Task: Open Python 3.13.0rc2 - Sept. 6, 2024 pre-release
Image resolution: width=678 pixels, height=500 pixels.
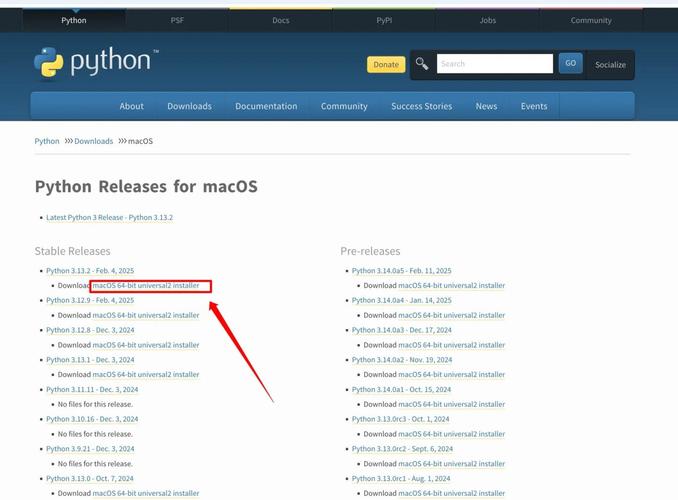Action: coord(403,449)
